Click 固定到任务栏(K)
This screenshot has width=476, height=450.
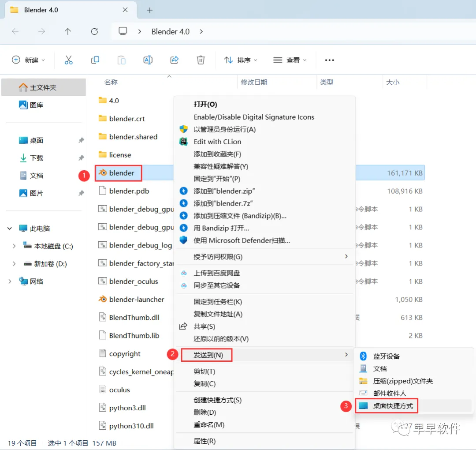pyautogui.click(x=264, y=302)
